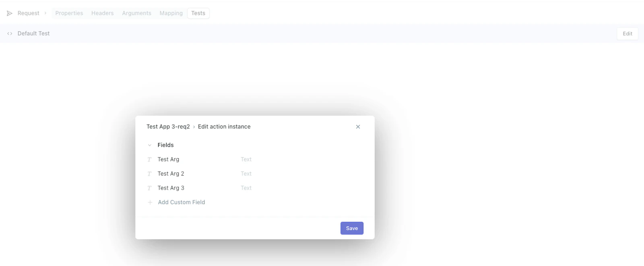
Task: Click text type icon beside Test Arg 2
Action: point(149,174)
